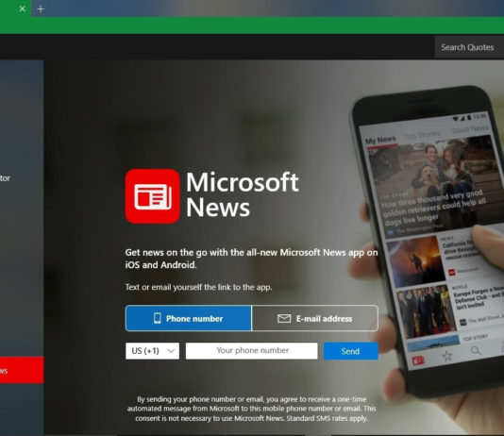
Task: Close the current browser tab
Action: click(22, 9)
